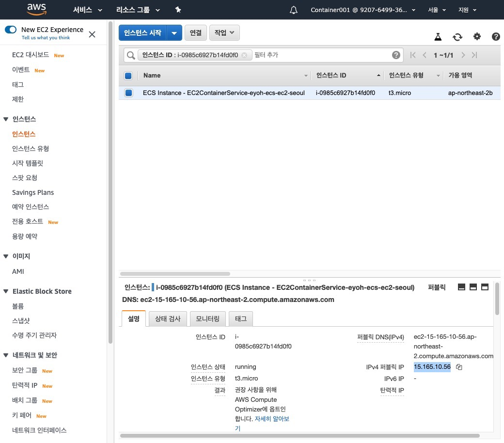This screenshot has width=504, height=443.
Task: Go to the first page of results
Action: click(x=413, y=55)
